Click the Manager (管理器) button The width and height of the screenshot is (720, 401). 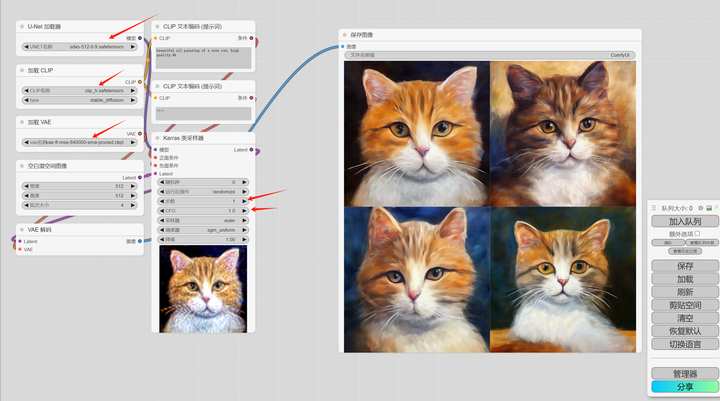coord(684,373)
